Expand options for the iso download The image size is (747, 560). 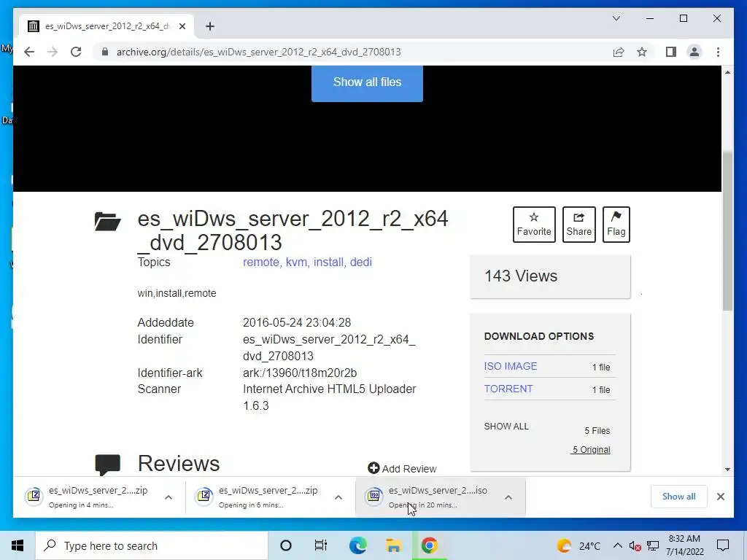[508, 497]
